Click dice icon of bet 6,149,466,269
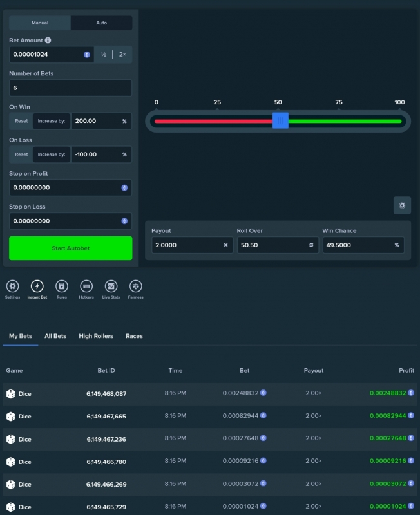This screenshot has width=420, height=515. [11, 485]
